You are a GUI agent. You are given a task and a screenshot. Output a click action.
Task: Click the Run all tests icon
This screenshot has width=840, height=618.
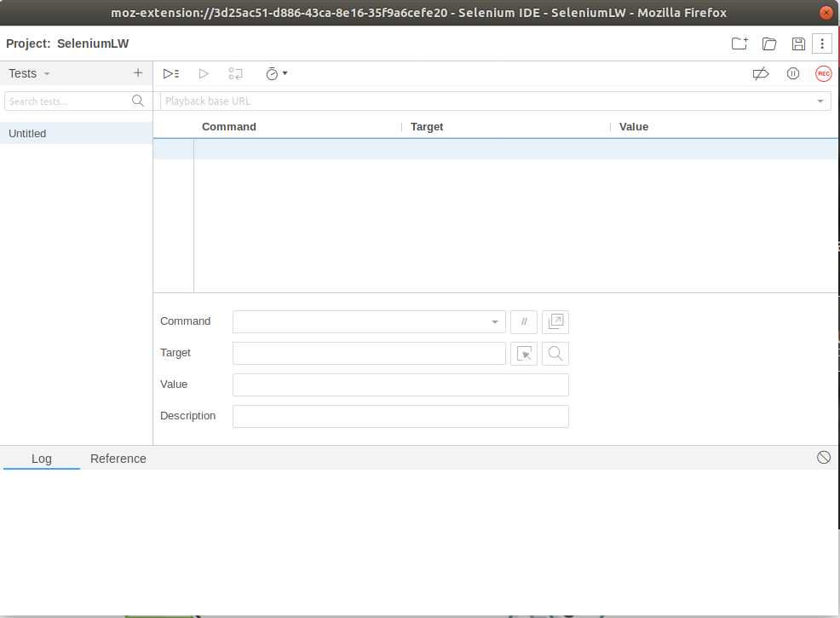pos(171,74)
